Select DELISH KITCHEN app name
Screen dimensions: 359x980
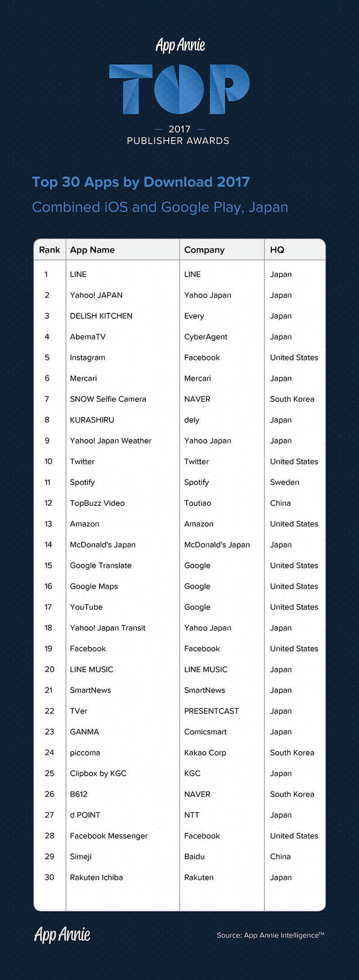click(101, 316)
